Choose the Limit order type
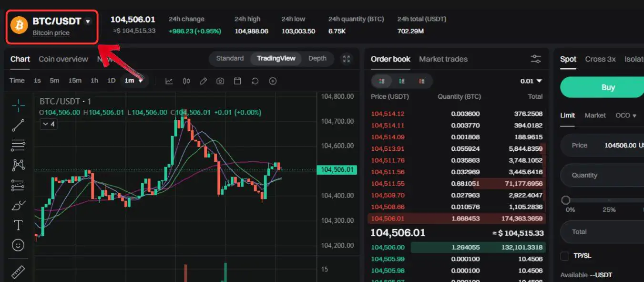Screen dimensions: 644x282 click(567, 115)
